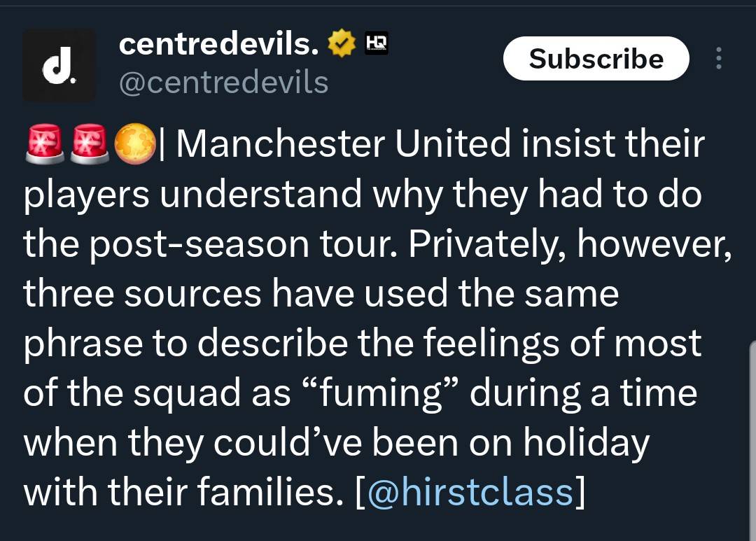
Task: Click the gold verified checkmark badge
Action: point(342,43)
